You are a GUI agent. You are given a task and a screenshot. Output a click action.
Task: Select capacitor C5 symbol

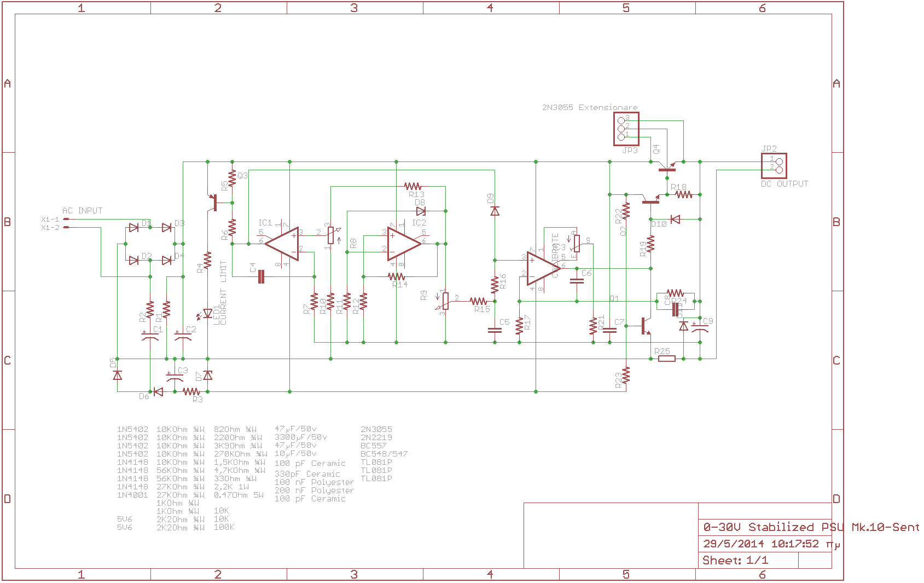[x=495, y=330]
